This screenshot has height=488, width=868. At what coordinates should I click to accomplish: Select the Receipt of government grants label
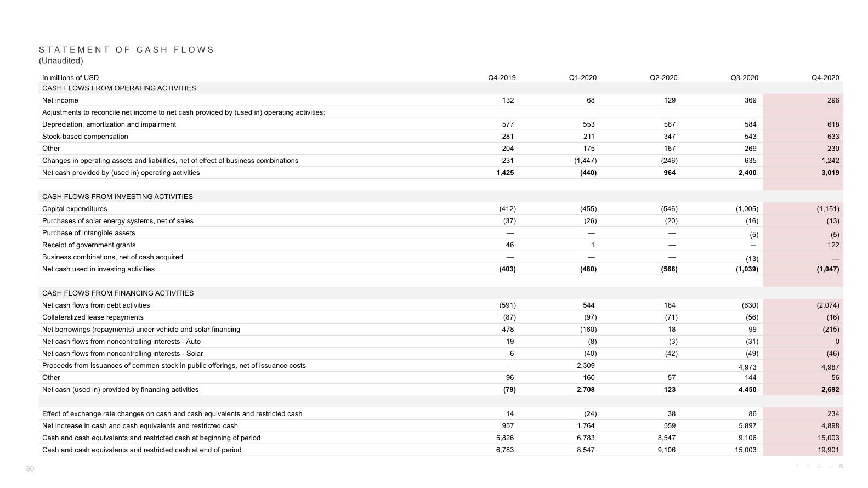tap(89, 245)
